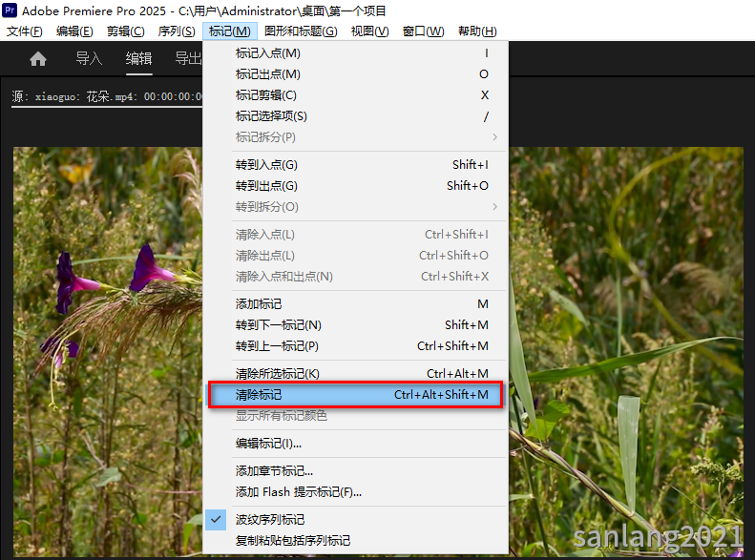Open the 窗口(W) menu
Screen dimensions: 755x560
tap(423, 31)
